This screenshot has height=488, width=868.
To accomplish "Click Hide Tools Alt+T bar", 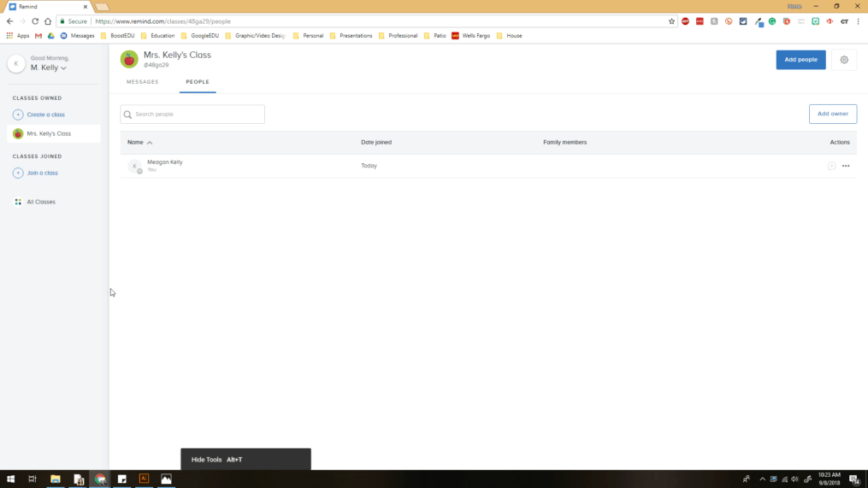I will point(245,459).
